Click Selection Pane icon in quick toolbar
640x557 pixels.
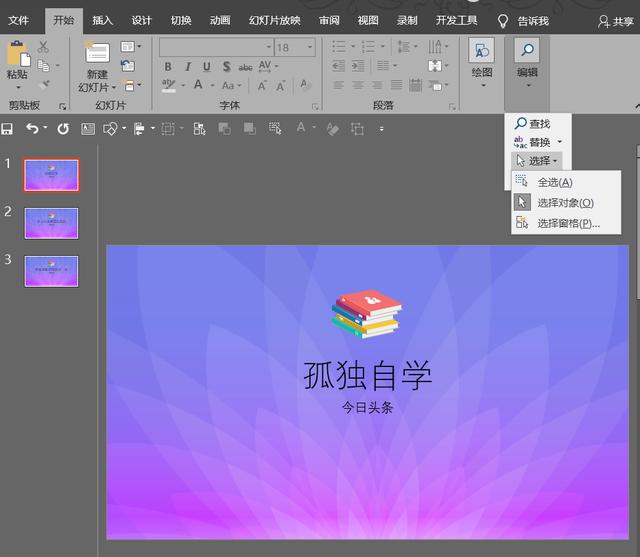tap(200, 129)
